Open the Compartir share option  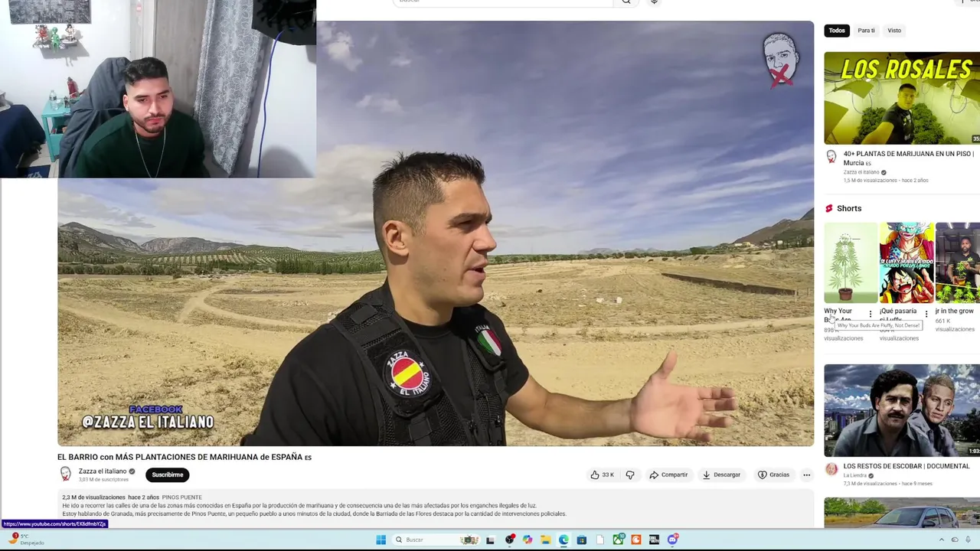(668, 474)
